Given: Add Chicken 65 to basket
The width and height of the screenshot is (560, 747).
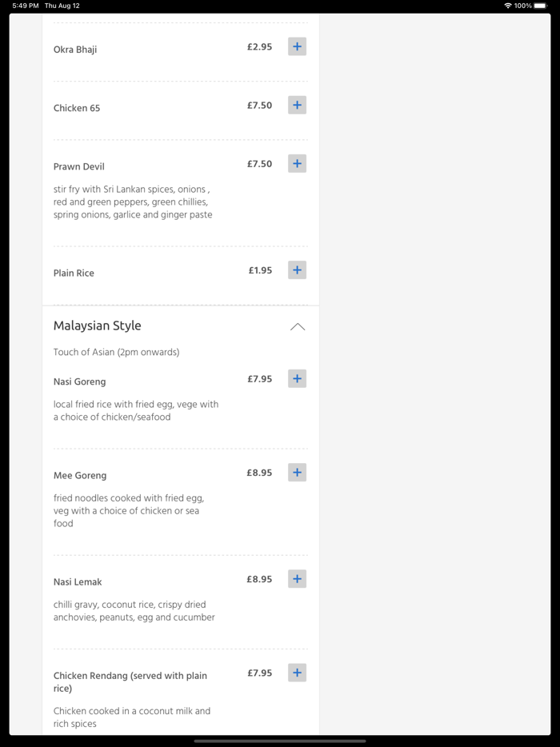Looking at the screenshot, I should [297, 105].
